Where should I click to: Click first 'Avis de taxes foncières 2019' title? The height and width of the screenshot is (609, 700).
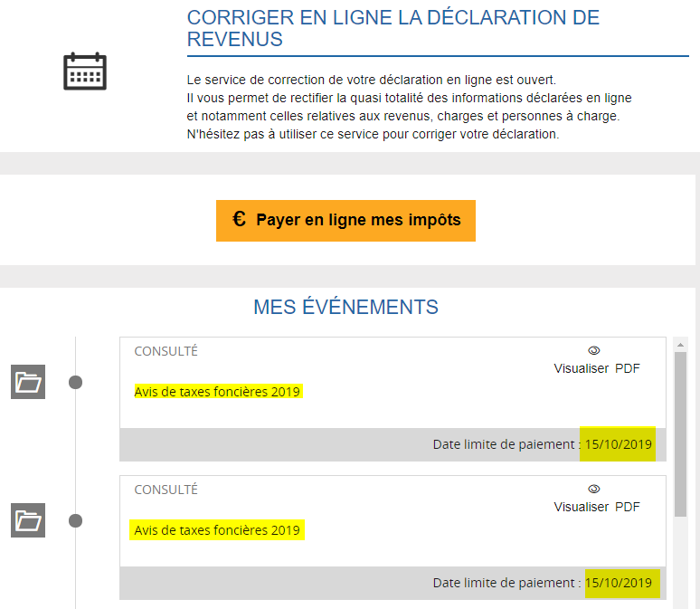click(x=218, y=392)
